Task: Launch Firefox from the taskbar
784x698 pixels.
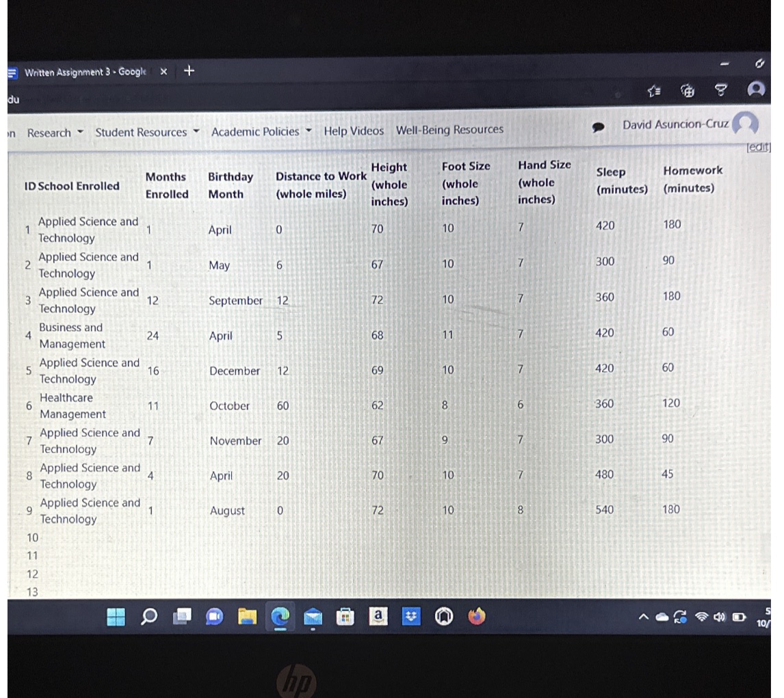Action: [478, 616]
